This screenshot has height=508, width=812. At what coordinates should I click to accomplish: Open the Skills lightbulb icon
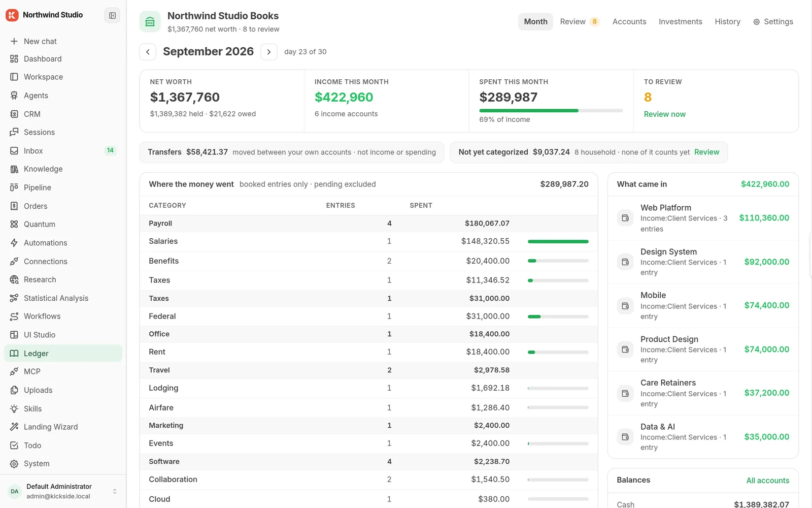coord(14,409)
